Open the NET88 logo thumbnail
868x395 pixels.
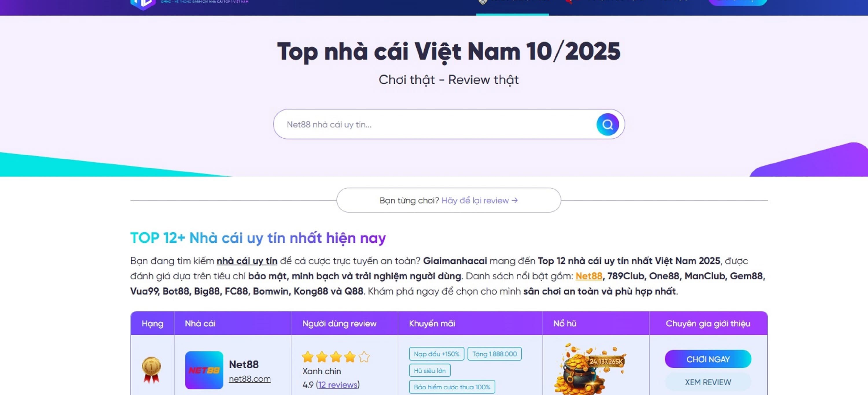coord(204,370)
